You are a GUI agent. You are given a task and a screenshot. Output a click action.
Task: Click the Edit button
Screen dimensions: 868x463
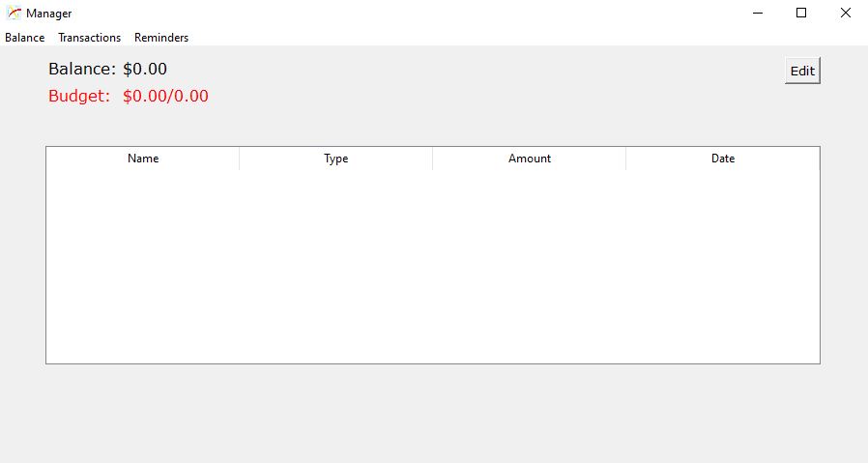pos(802,71)
